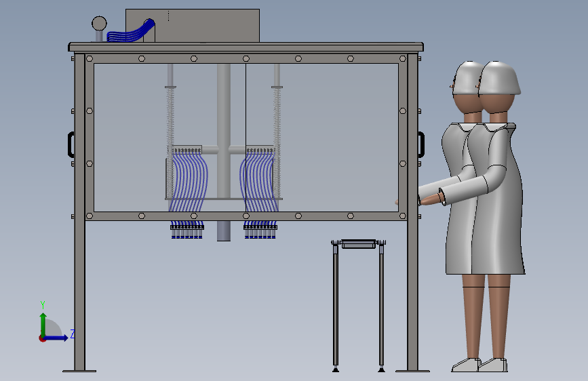Image resolution: width=588 pixels, height=381 pixels.
Task: Select the right coil spring inside the enclosure
Action: point(277,142)
